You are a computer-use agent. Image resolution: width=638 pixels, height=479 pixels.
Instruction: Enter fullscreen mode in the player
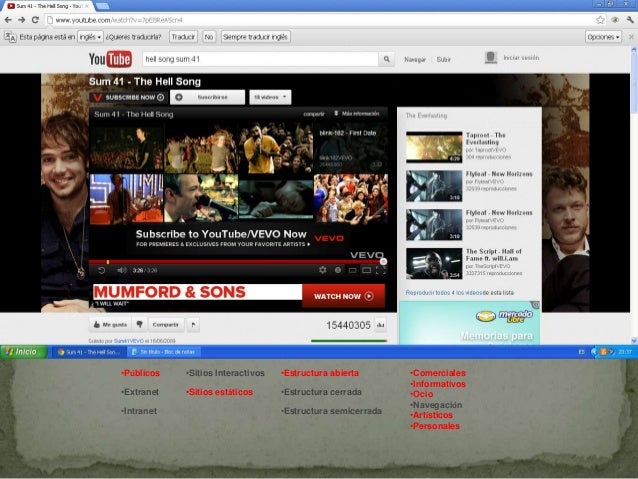pyautogui.click(x=381, y=270)
